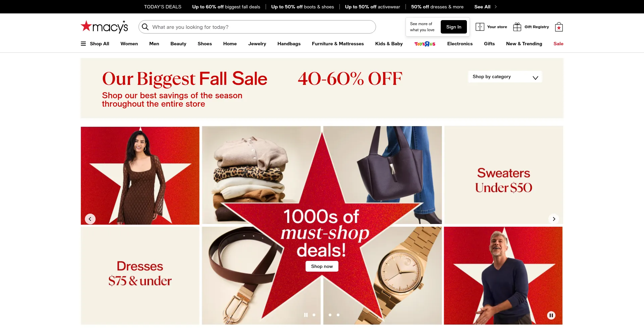Viewport: 644px width, 333px height.
Task: Expand See All today's deals chevron
Action: point(496,7)
